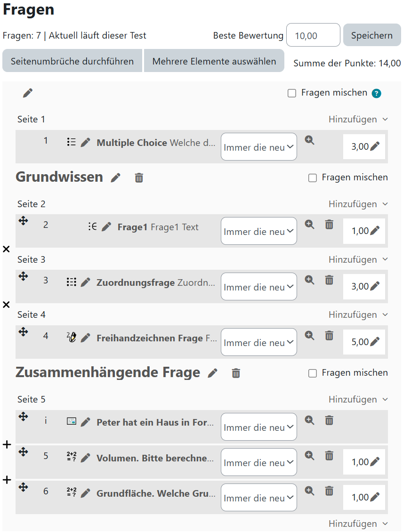Click the Speichern button
The height and width of the screenshot is (532, 403).
[371, 35]
